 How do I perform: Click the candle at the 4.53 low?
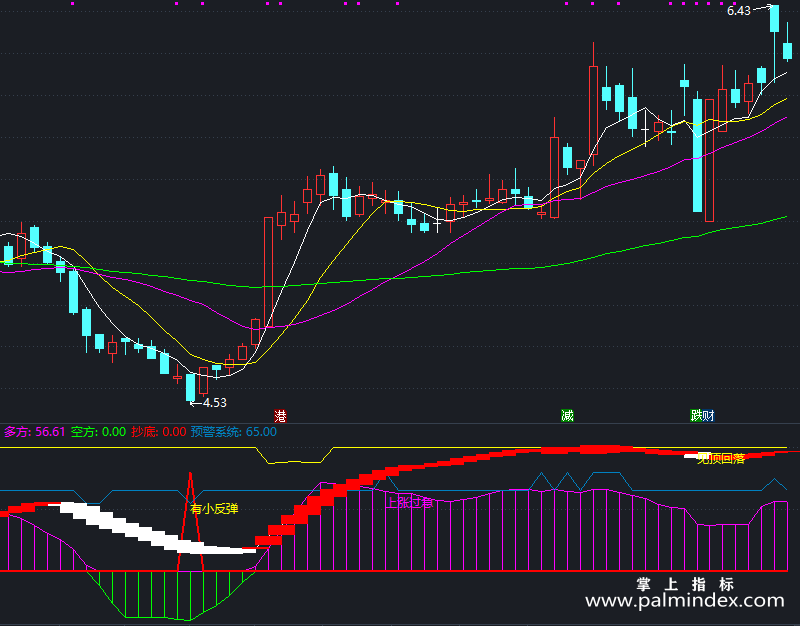pyautogui.click(x=191, y=388)
